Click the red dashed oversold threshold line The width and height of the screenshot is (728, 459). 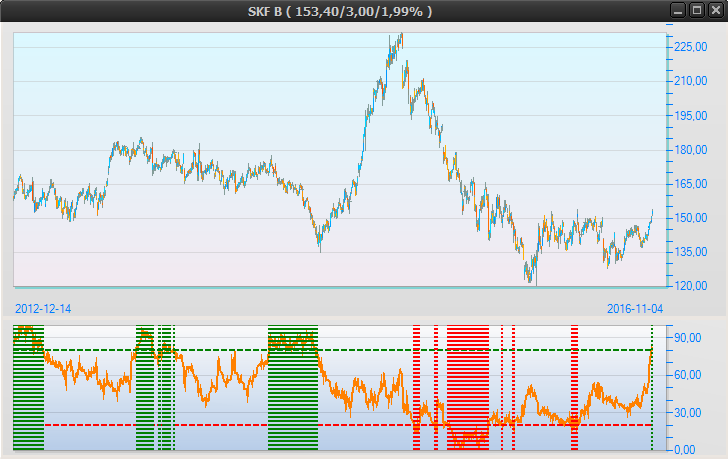pos(348,425)
